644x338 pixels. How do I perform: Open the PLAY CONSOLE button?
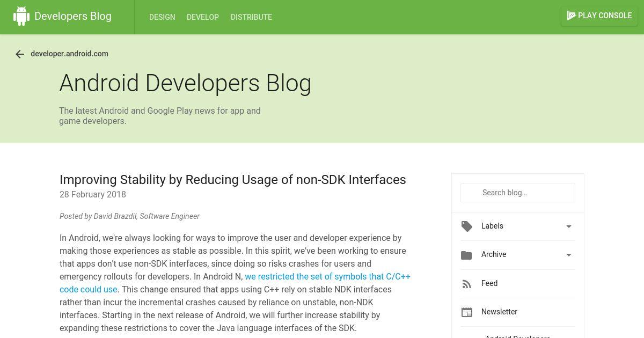[599, 16]
